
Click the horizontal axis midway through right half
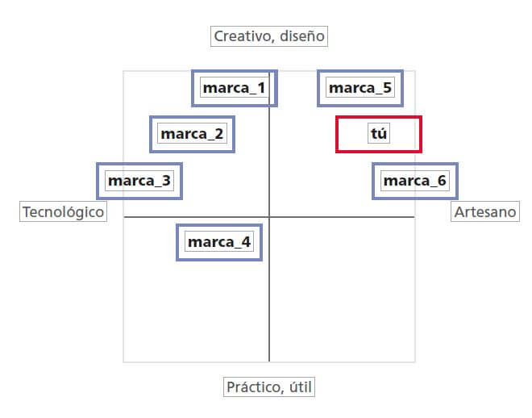(x=342, y=217)
